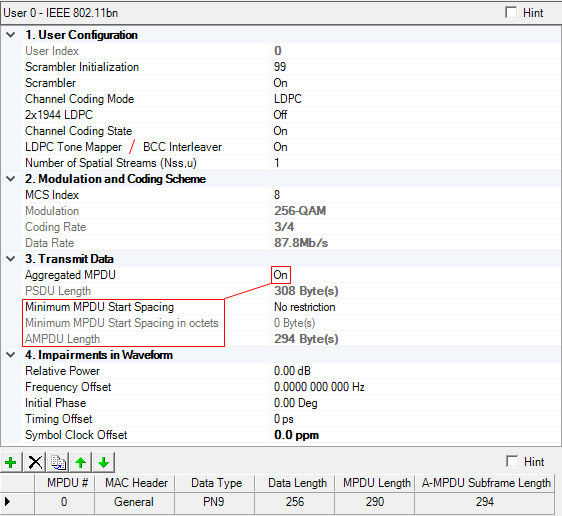This screenshot has height=516, width=562.
Task: Edit the Scrambler Initialization value 99
Action: tap(280, 67)
